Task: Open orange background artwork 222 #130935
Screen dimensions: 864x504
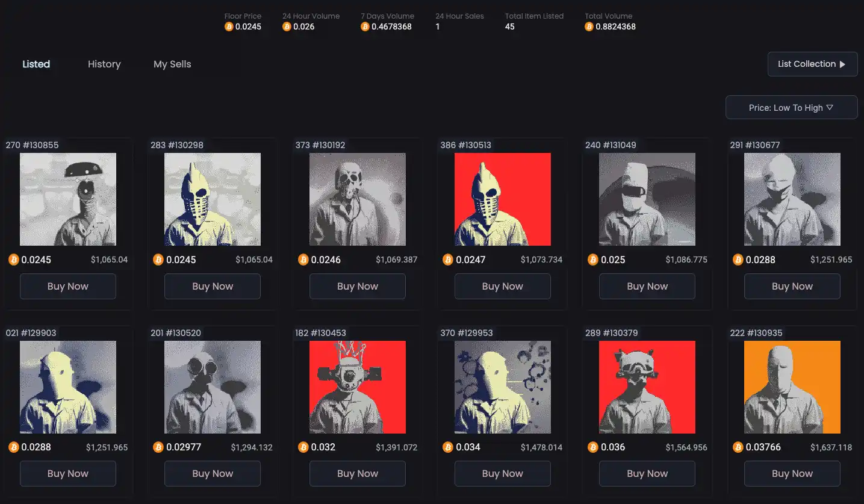Action: click(x=792, y=387)
